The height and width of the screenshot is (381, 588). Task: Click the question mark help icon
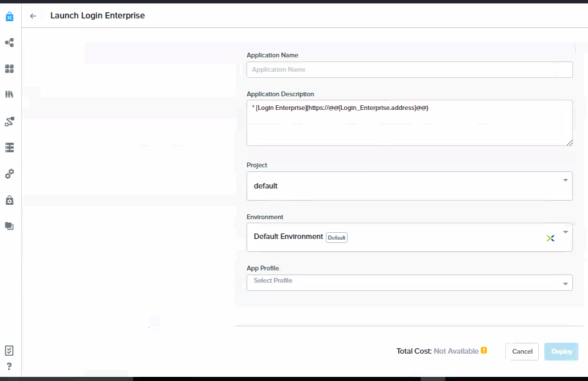click(x=10, y=367)
